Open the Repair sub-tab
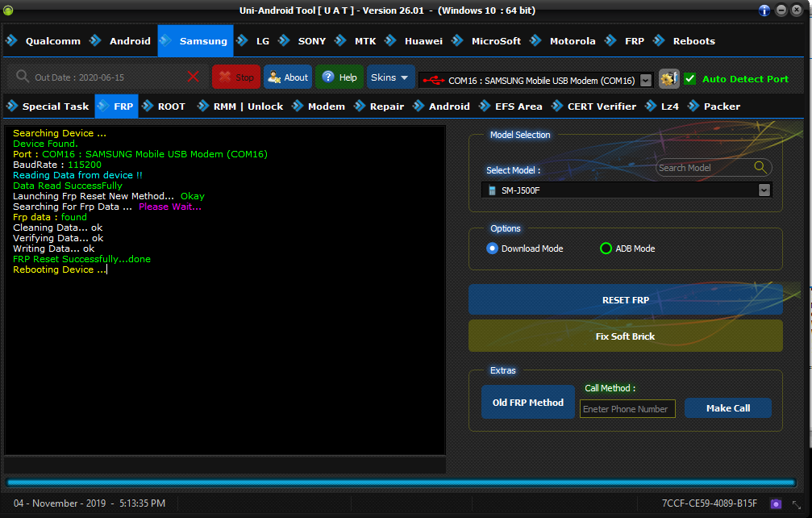812x518 pixels. [x=379, y=107]
